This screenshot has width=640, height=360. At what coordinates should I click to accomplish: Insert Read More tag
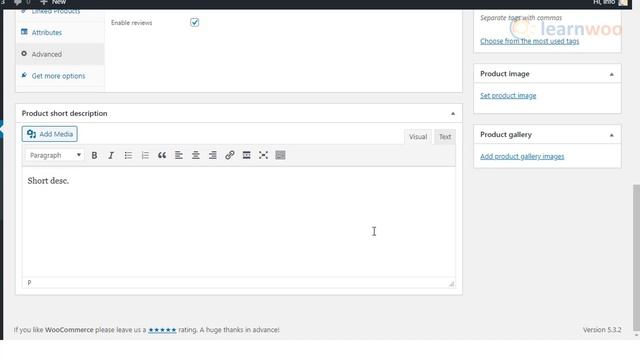[247, 155]
